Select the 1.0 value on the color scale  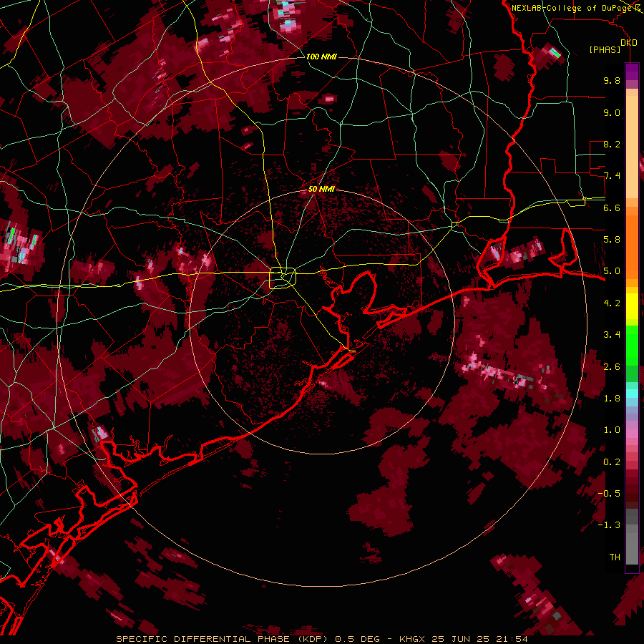pos(612,430)
